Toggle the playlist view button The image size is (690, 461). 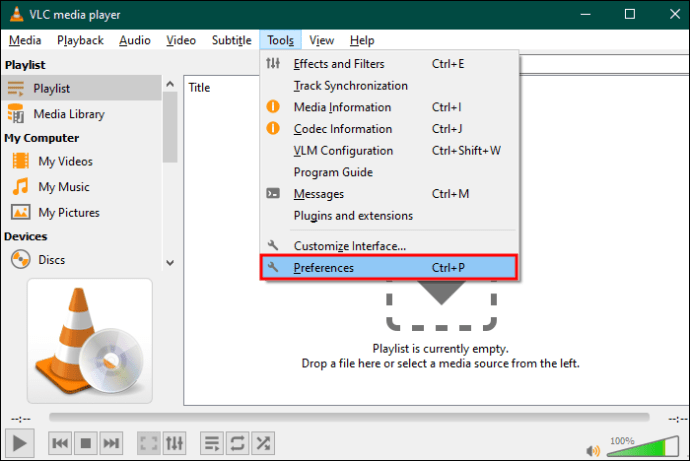[211, 442]
